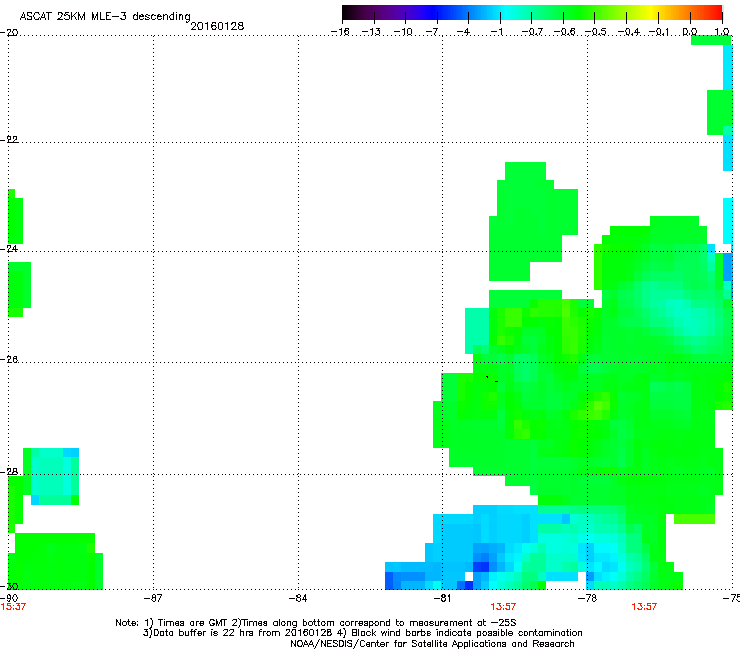Select the "Data buffer is 22 hrs" note line

point(362,633)
